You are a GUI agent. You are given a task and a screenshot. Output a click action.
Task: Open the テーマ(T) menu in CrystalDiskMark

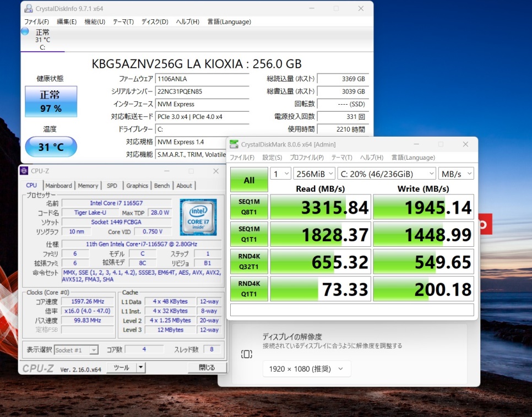tap(341, 158)
